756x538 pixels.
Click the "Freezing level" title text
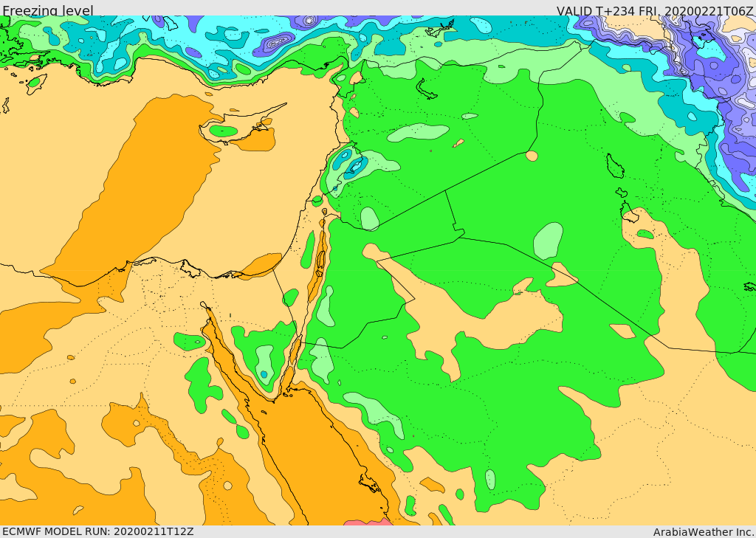click(48, 10)
